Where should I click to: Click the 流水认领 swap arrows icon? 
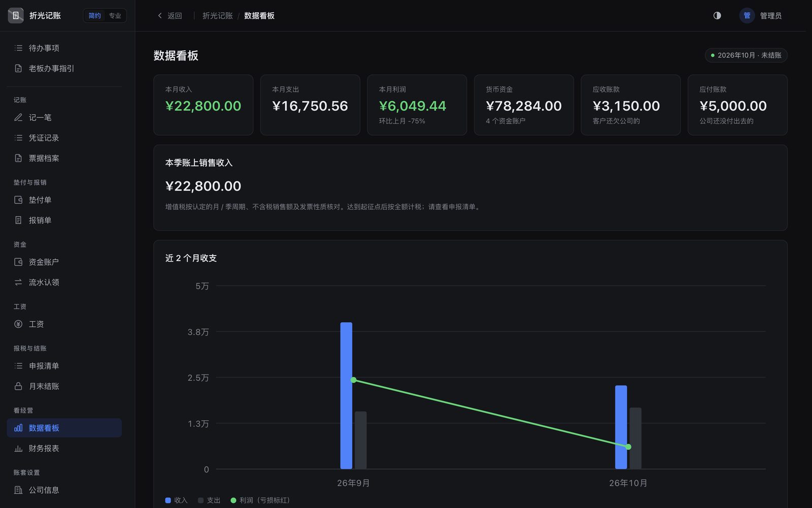click(18, 282)
